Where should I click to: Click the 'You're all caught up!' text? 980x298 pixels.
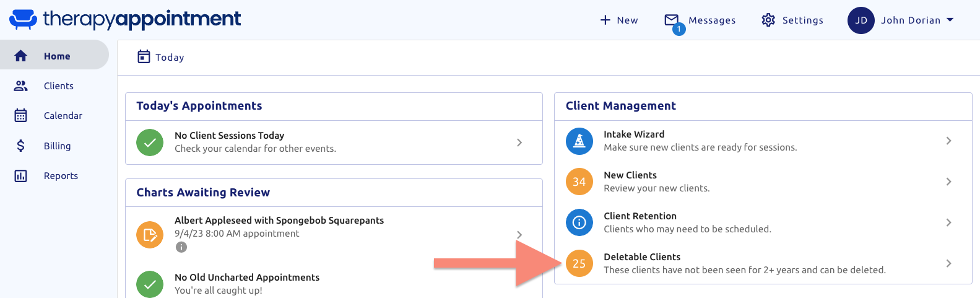219,291
